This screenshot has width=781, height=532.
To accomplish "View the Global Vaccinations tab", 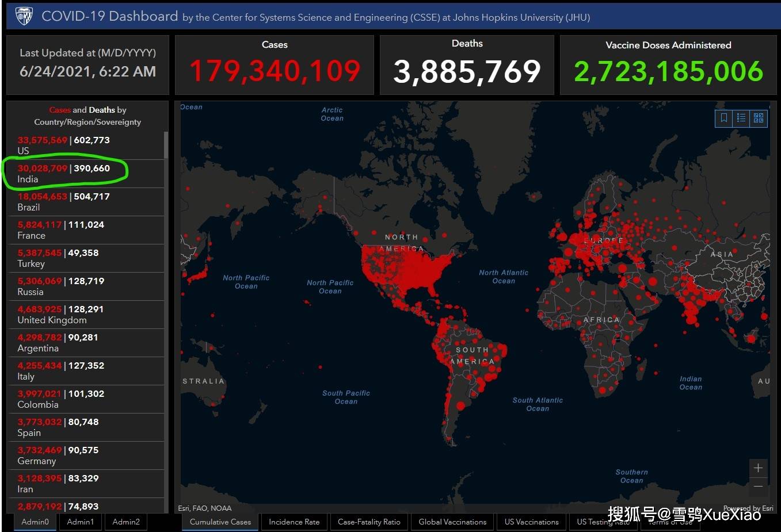I will point(452,522).
